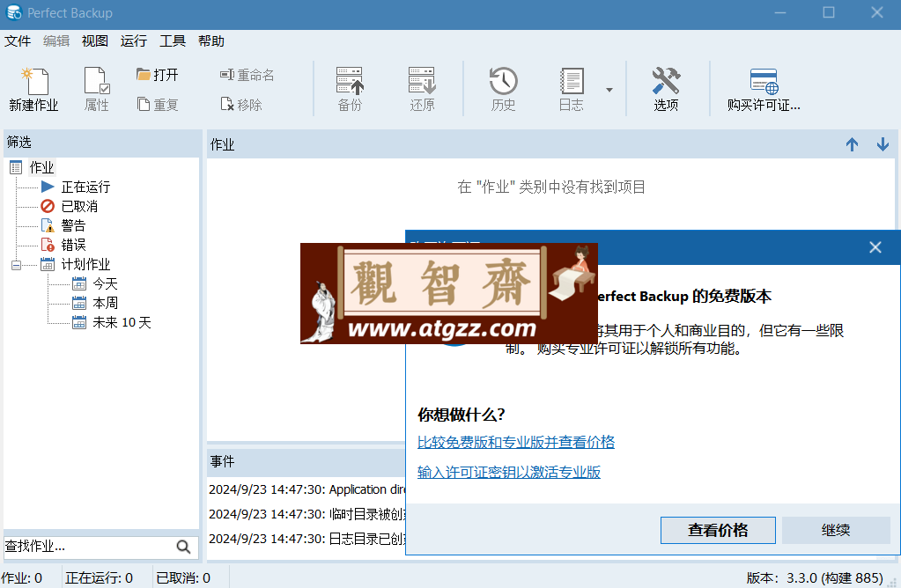
Task: Click the 重命名 (Rename) toolbar button
Action: [x=247, y=75]
